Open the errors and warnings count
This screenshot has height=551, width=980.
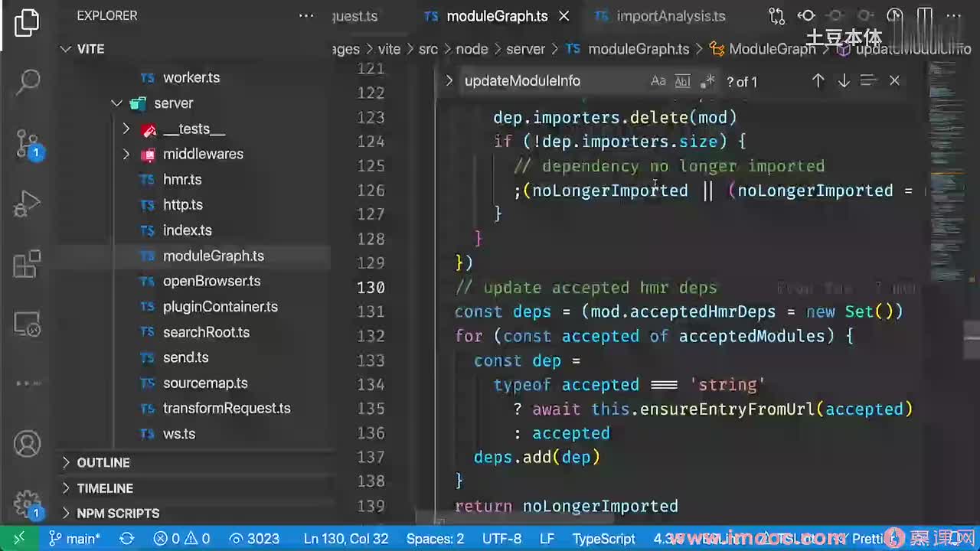[x=181, y=539]
